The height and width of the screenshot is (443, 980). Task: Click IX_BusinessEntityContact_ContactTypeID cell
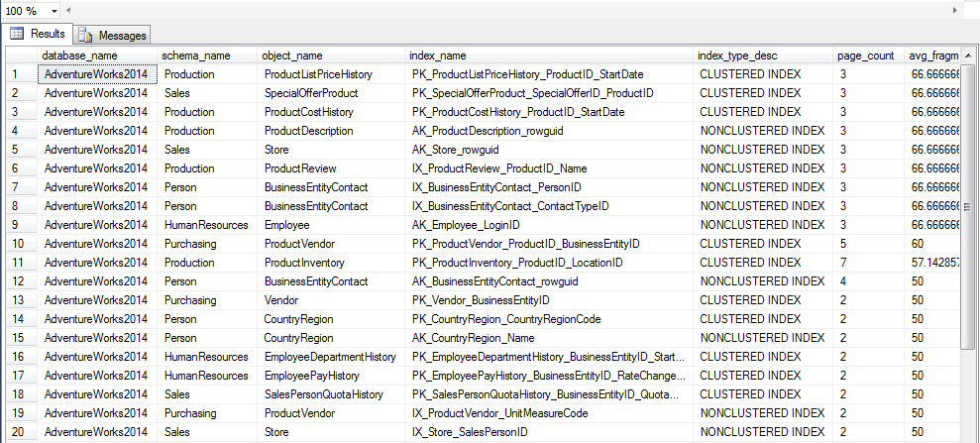click(549, 205)
